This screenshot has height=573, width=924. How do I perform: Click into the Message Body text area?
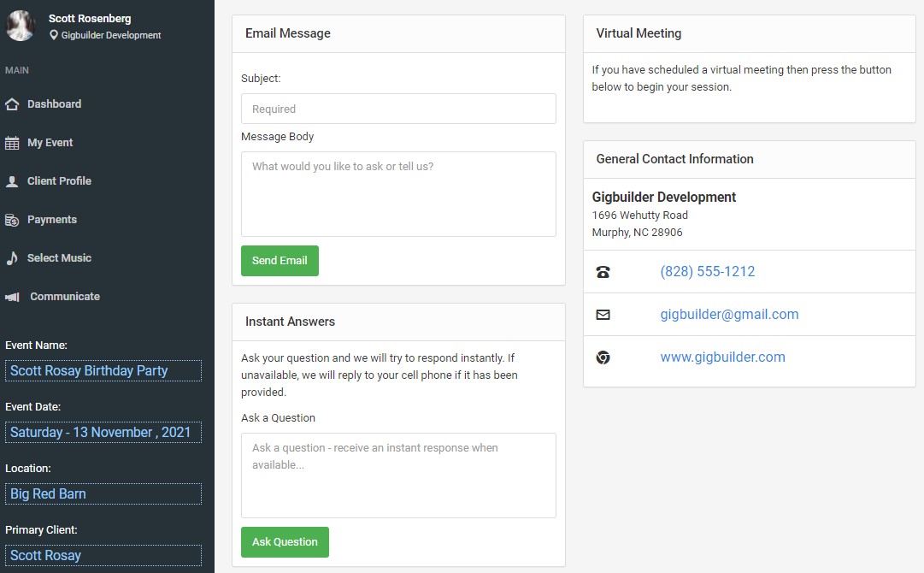pyautogui.click(x=398, y=193)
